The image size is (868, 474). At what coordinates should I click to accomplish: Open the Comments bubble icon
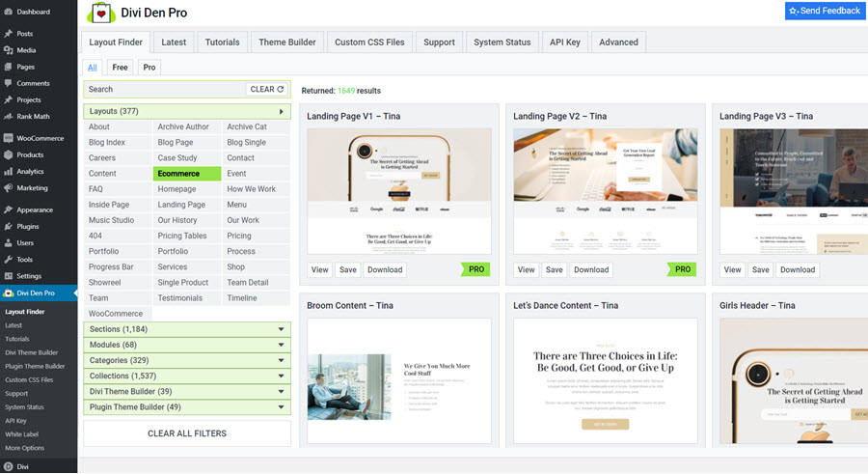pos(8,84)
